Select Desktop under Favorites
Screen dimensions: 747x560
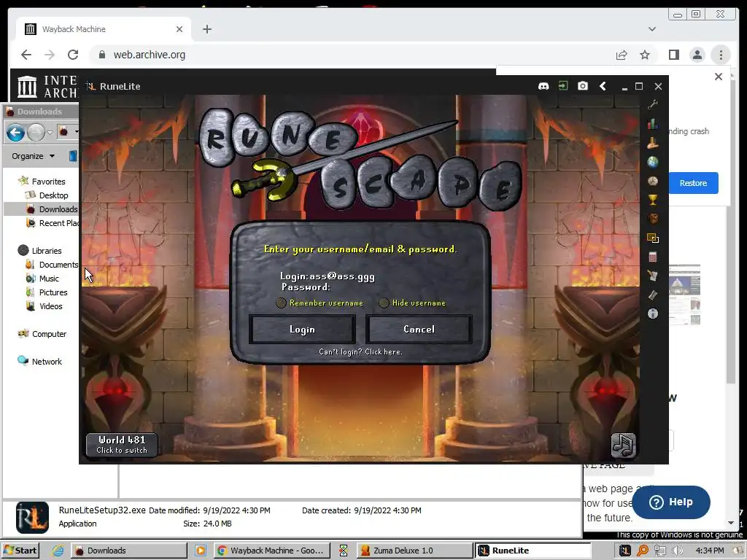[53, 195]
